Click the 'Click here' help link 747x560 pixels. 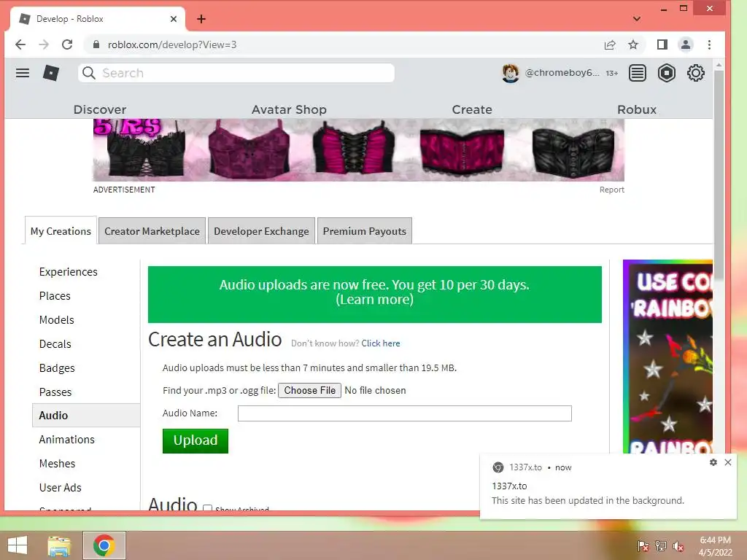381,343
